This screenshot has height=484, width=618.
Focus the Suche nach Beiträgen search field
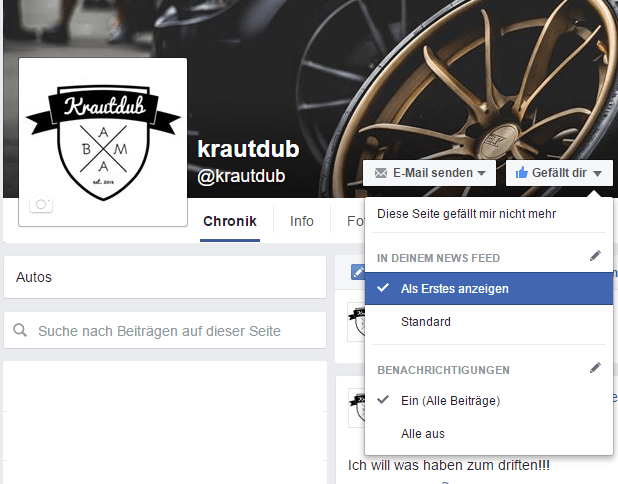pos(165,330)
